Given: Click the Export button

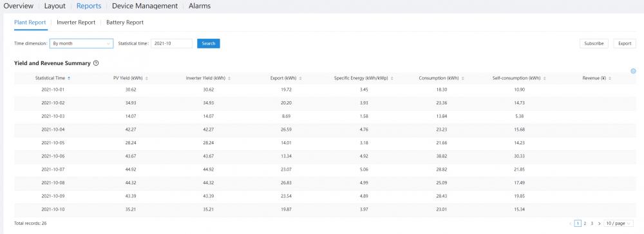Looking at the screenshot, I should pos(625,43).
